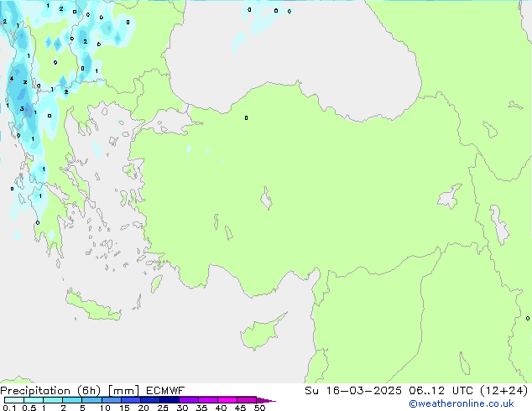Click the 1–2 mm legend color box
The image size is (532, 411).
tap(53, 400)
